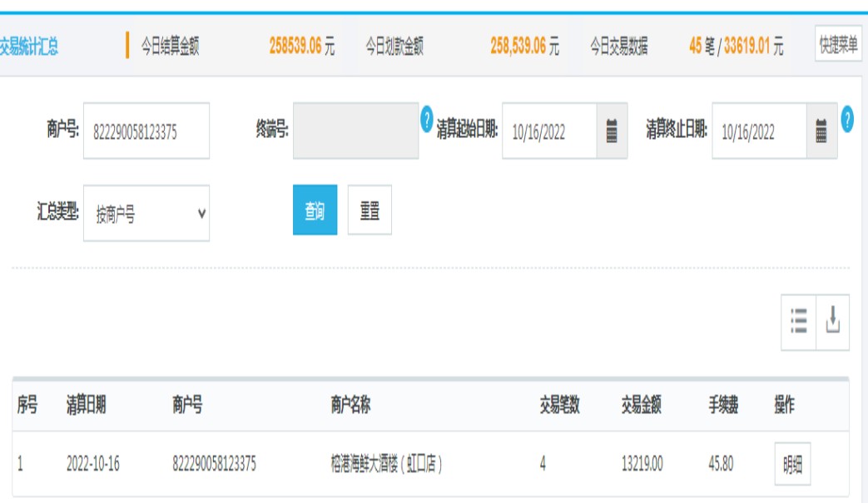Select the 交易统计汇总 tab title
The image size is (868, 503).
point(30,47)
